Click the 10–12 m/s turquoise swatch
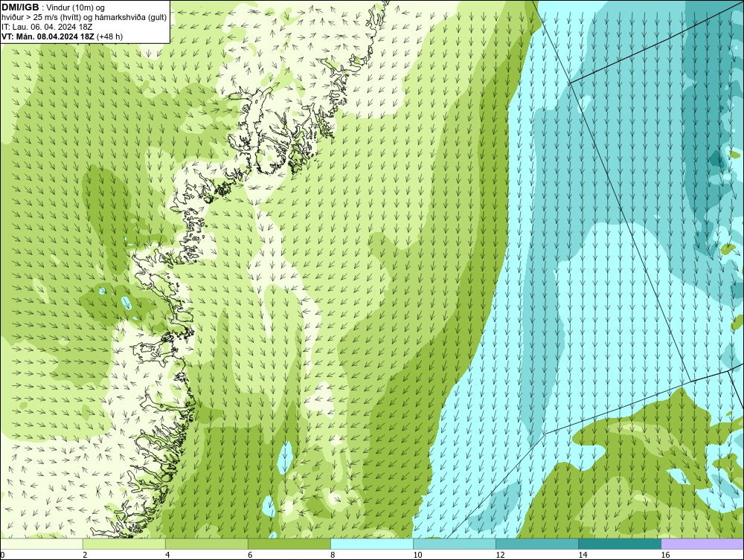Image resolution: width=744 pixels, height=560 pixels. (455, 544)
